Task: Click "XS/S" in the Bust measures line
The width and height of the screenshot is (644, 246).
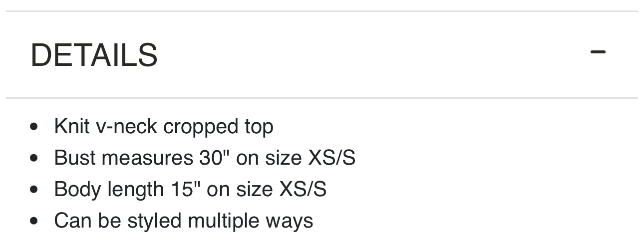Action: (x=331, y=158)
